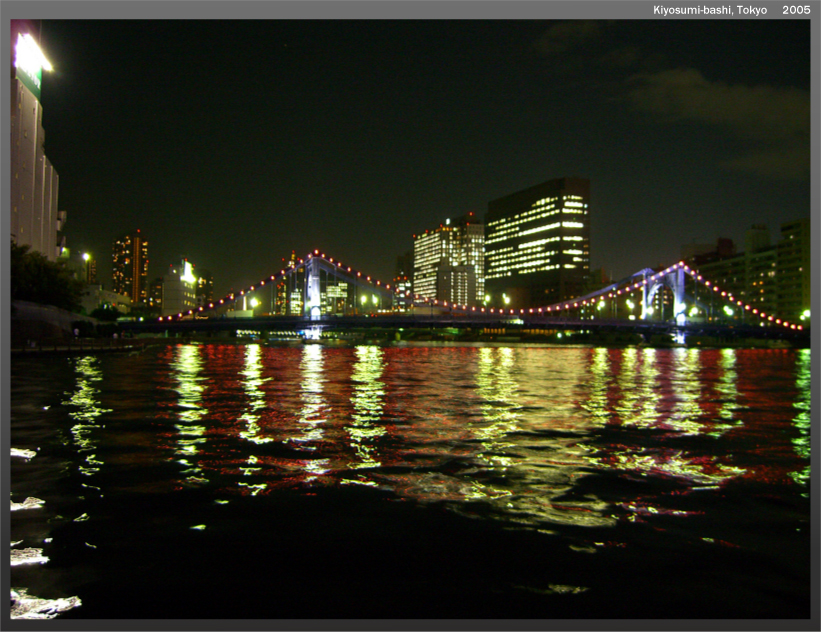Click the night bridge photograph

410,319
